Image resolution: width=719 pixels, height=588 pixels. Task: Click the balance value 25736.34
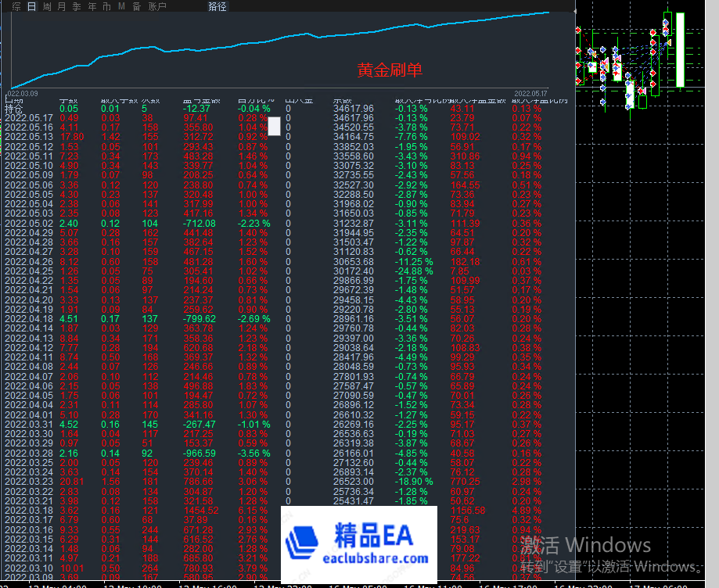click(354, 491)
